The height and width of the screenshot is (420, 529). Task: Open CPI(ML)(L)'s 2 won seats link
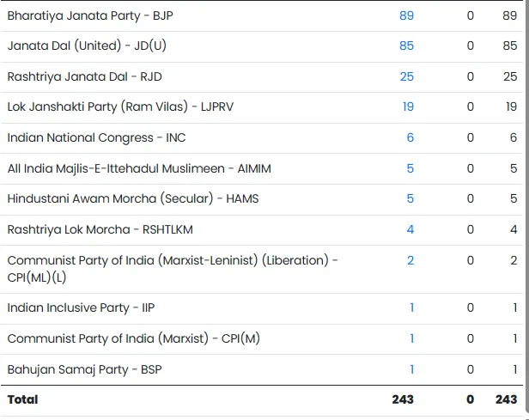[x=410, y=260]
